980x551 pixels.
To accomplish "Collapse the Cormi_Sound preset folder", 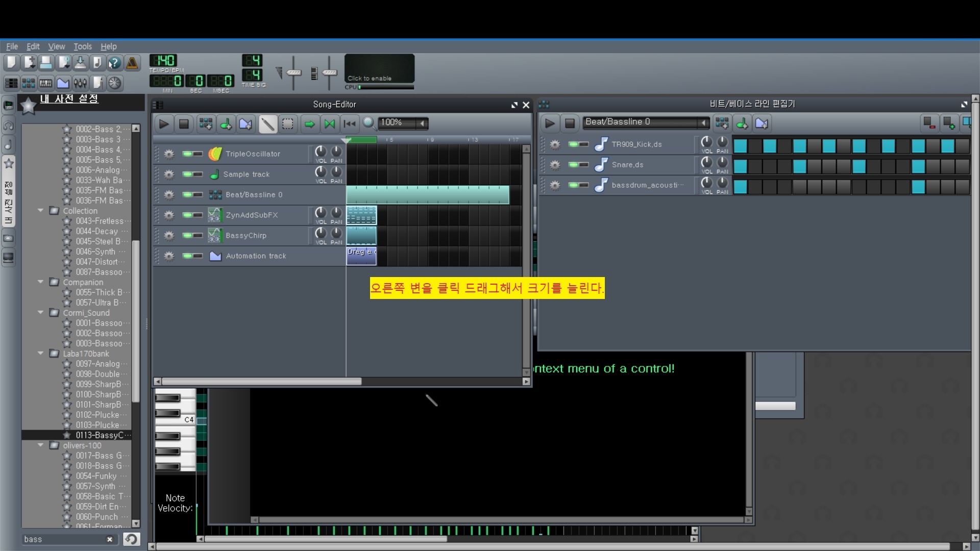I will (x=40, y=312).
